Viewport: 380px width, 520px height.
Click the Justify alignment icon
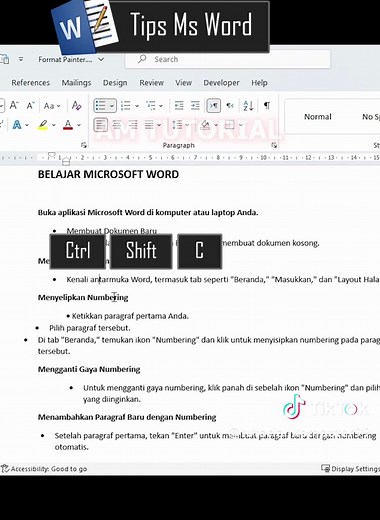tap(149, 125)
